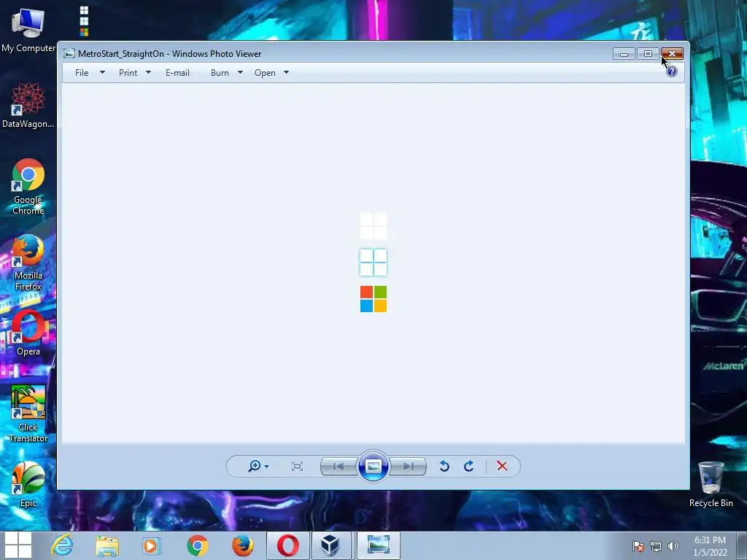This screenshot has width=747, height=560.
Task: Select the Google Chrome desktop shortcut
Action: (x=28, y=186)
